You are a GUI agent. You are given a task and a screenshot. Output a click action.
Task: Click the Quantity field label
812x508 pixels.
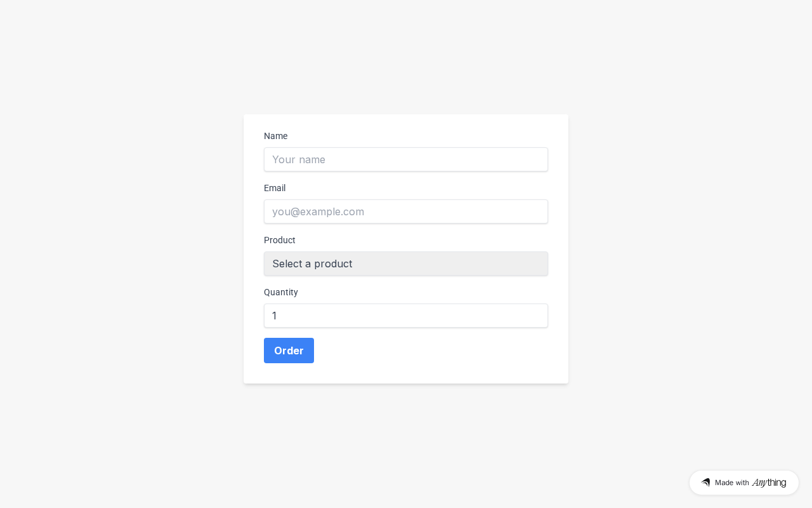281,292
